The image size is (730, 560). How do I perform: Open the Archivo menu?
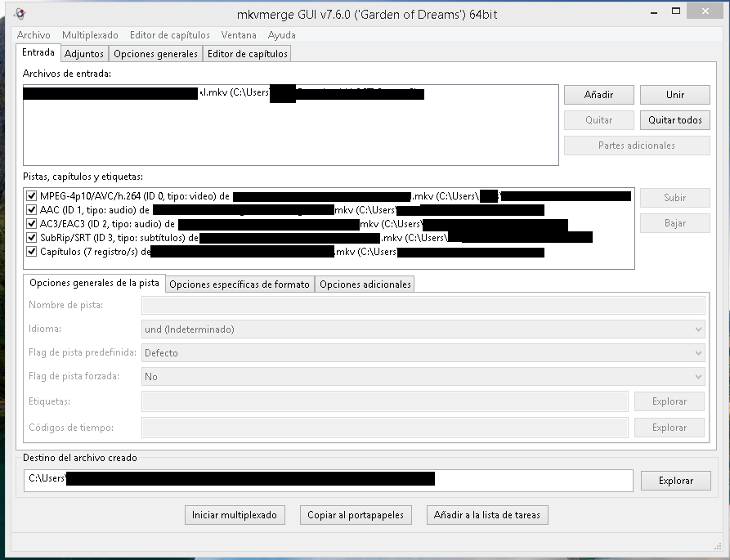[x=34, y=35]
